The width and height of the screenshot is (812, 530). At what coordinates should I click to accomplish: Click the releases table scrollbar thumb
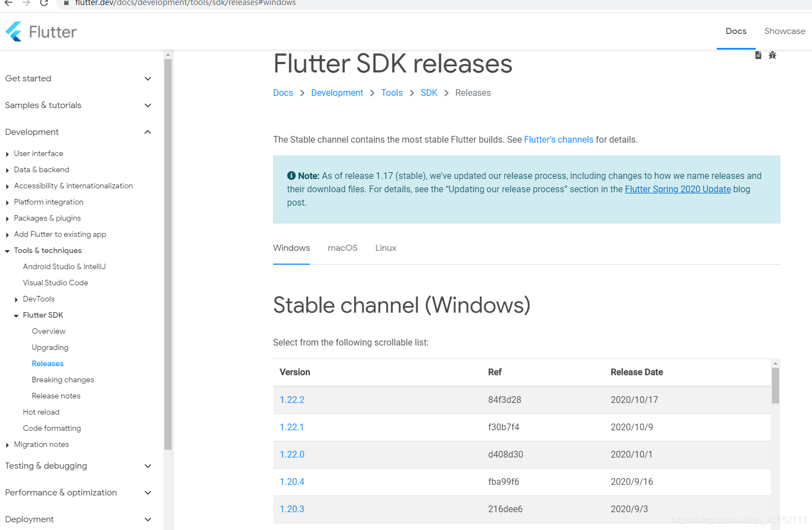click(x=775, y=386)
